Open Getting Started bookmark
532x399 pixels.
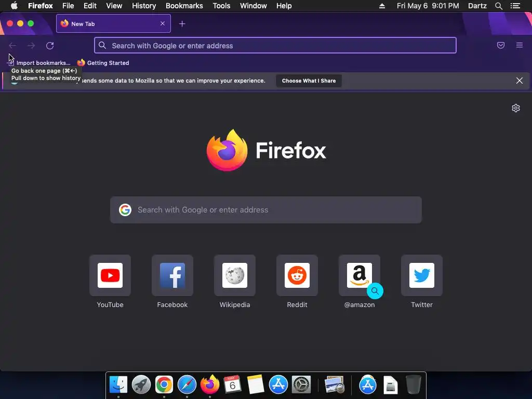103,63
